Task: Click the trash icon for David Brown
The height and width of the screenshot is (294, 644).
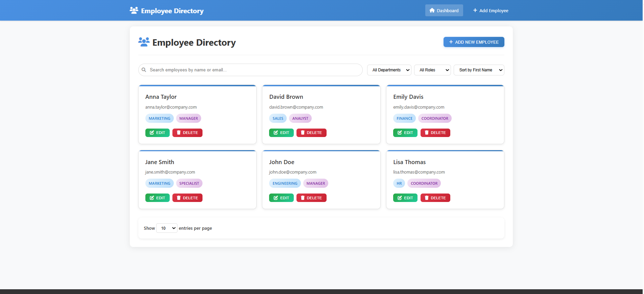Action: click(x=303, y=133)
